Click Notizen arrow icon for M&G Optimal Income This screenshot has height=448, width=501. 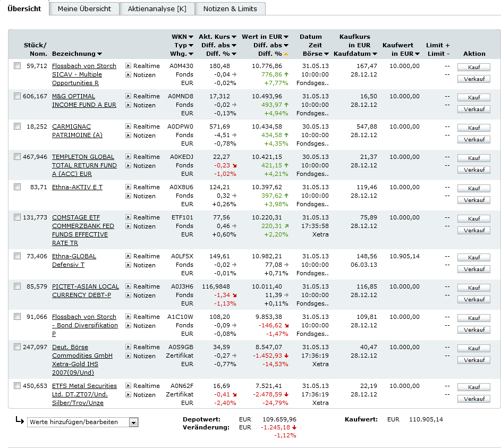[x=128, y=105]
